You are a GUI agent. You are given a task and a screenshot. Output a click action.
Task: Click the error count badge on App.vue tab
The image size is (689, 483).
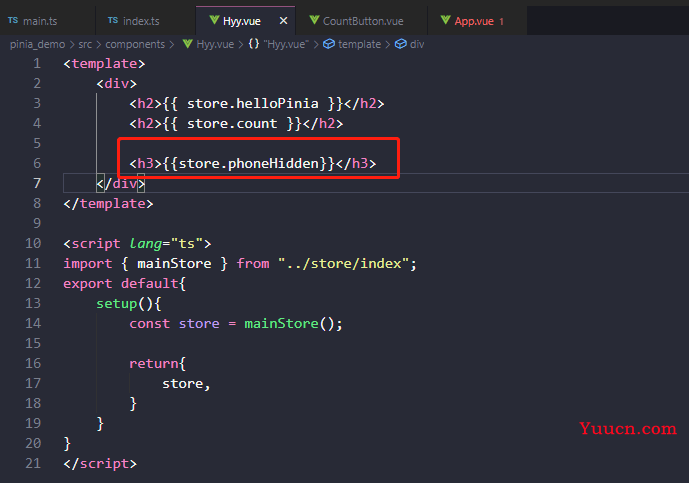(501, 21)
